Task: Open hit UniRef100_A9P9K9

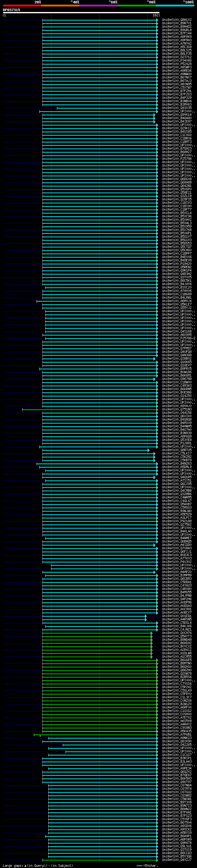Action: [176, 37]
